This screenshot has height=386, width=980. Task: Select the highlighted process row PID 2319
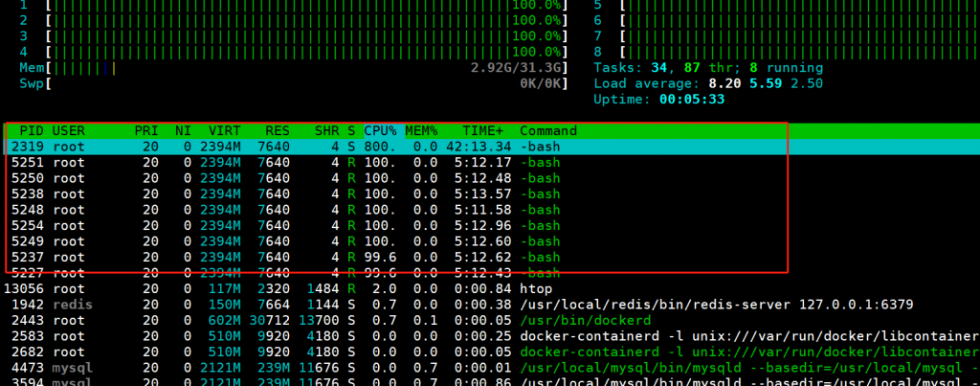coord(287,147)
